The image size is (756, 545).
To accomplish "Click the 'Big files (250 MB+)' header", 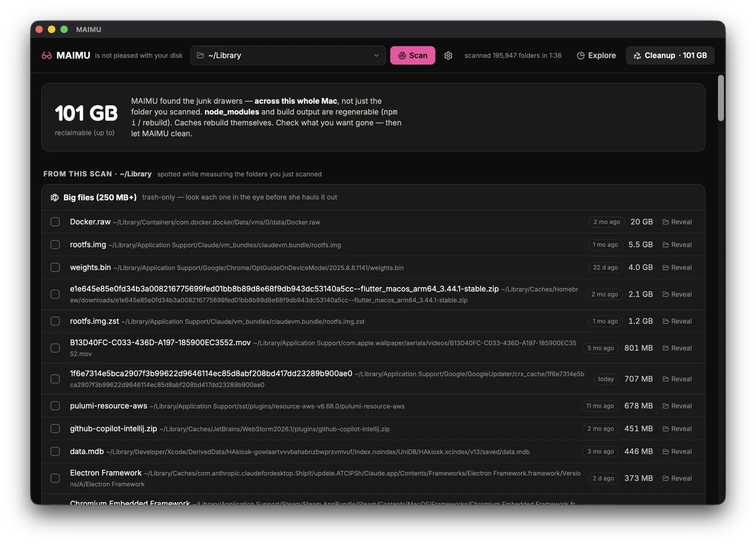I will tap(100, 197).
